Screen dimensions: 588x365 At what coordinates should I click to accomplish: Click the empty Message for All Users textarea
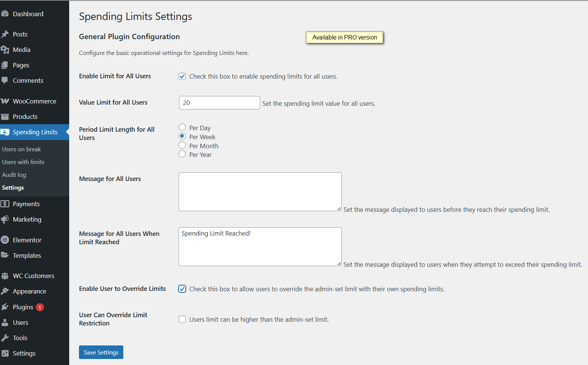pos(260,192)
